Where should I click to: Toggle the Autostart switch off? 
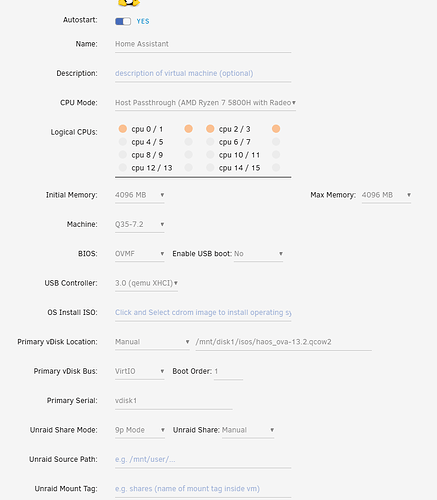[123, 21]
